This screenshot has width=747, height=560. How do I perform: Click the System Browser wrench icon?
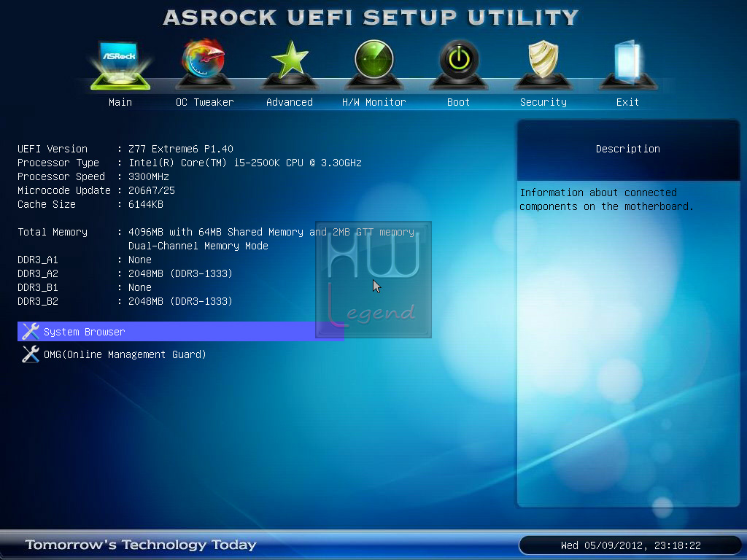click(31, 332)
